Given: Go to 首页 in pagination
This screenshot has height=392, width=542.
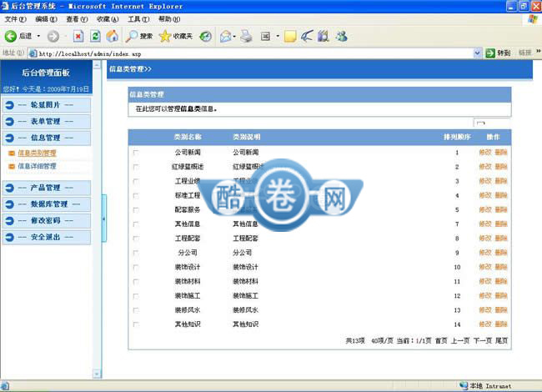Looking at the screenshot, I should coord(441,341).
